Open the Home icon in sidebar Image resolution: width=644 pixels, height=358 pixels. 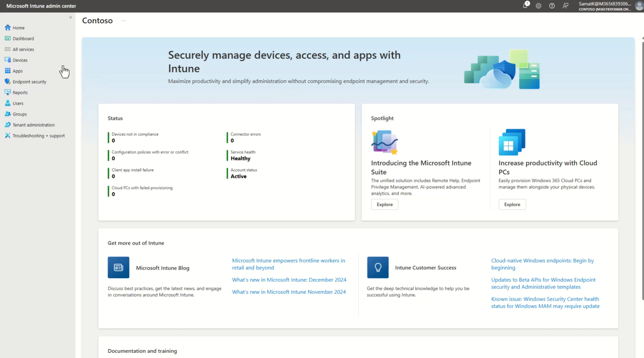[8, 28]
